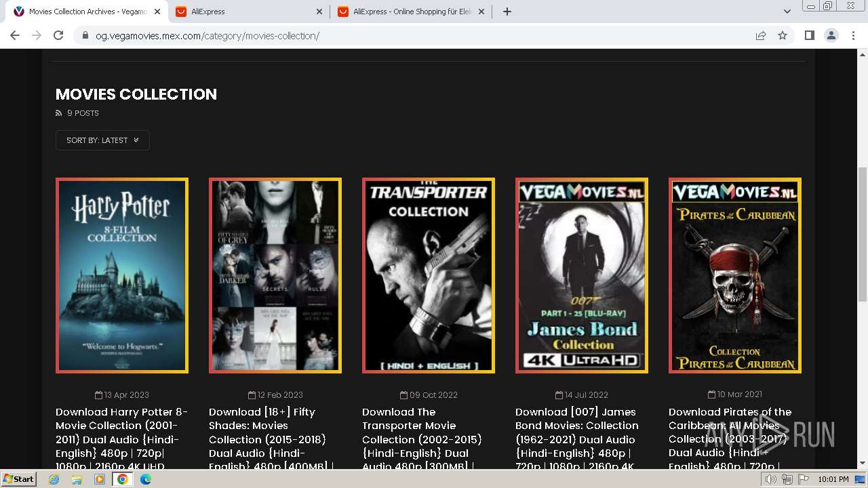Open the Fifty Shades collection poster
The width and height of the screenshot is (868, 488).
point(275,275)
